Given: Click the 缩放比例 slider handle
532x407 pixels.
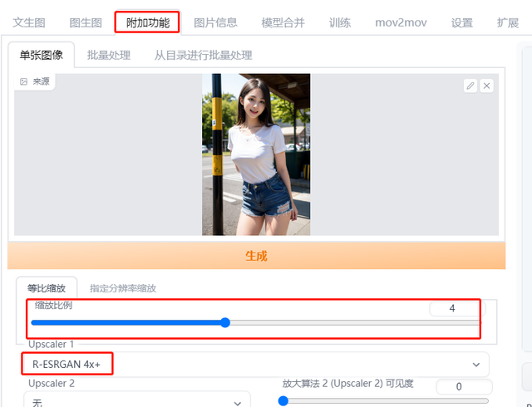Looking at the screenshot, I should coord(225,322).
